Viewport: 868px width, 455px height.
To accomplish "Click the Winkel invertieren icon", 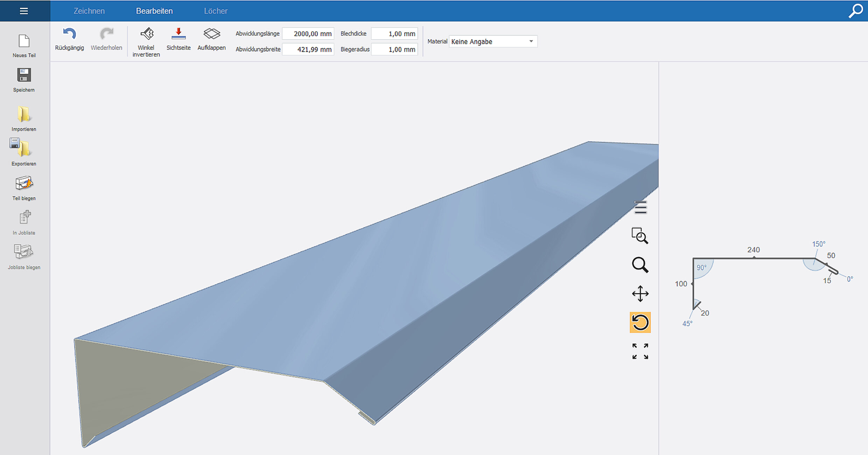I will point(146,34).
